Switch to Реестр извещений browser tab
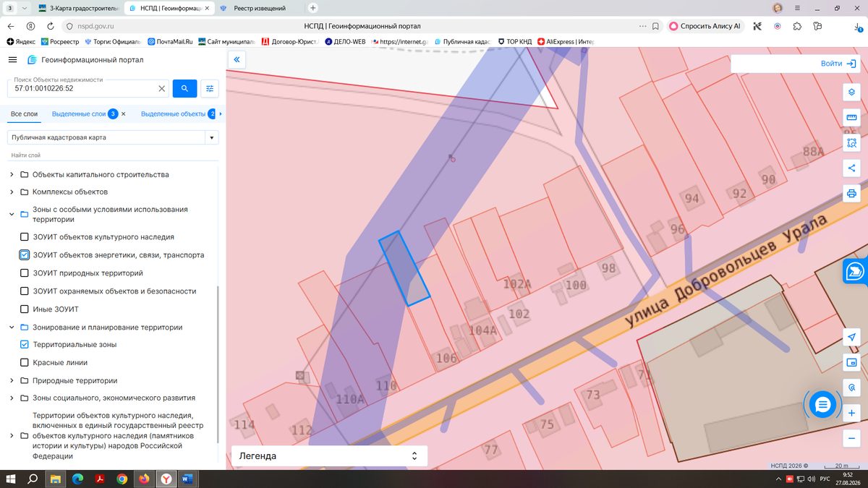The width and height of the screenshot is (868, 488). [x=260, y=8]
